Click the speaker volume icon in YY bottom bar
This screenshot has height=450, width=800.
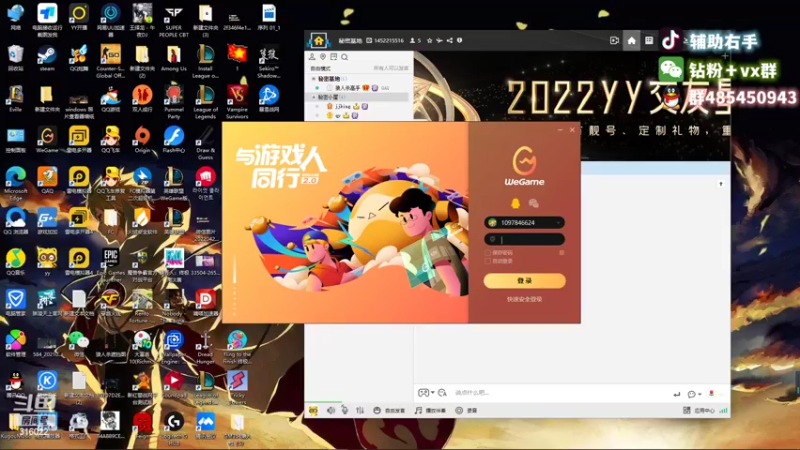331,410
